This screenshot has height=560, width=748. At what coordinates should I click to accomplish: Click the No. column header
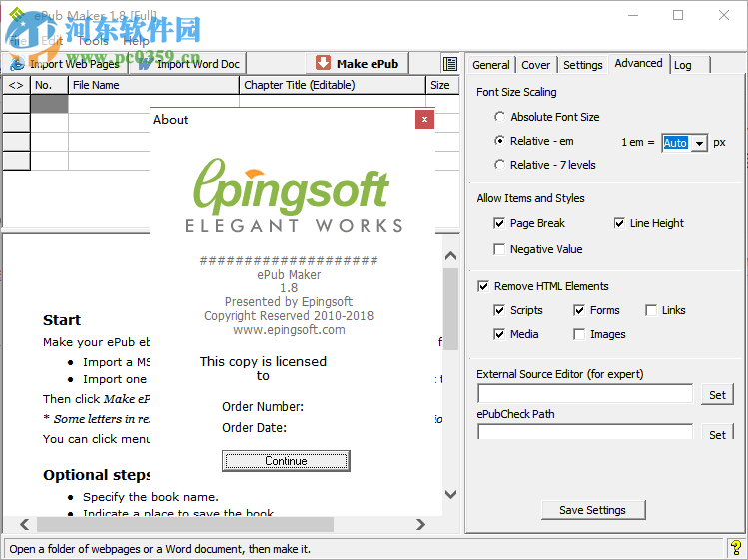pyautogui.click(x=49, y=85)
